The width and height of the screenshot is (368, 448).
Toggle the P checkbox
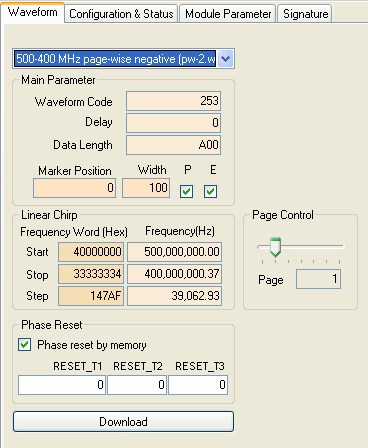pos(186,191)
